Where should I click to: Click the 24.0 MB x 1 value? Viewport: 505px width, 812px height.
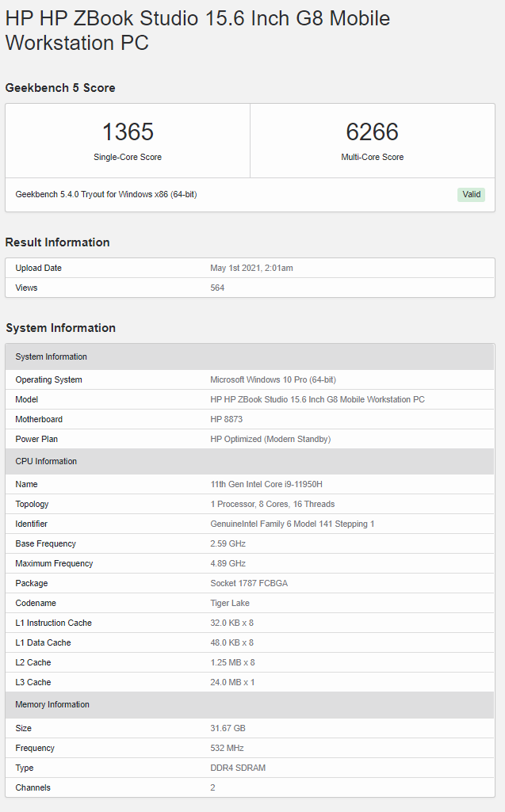(x=232, y=682)
